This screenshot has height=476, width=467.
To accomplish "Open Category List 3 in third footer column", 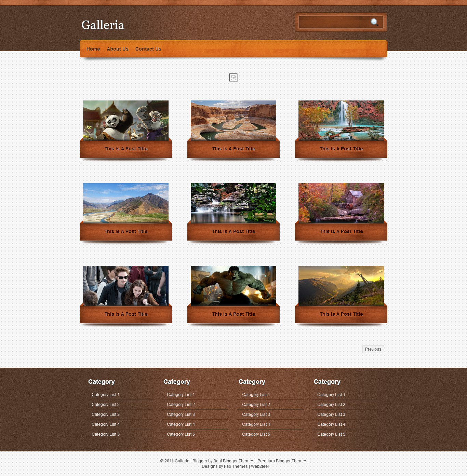I will click(x=256, y=414).
